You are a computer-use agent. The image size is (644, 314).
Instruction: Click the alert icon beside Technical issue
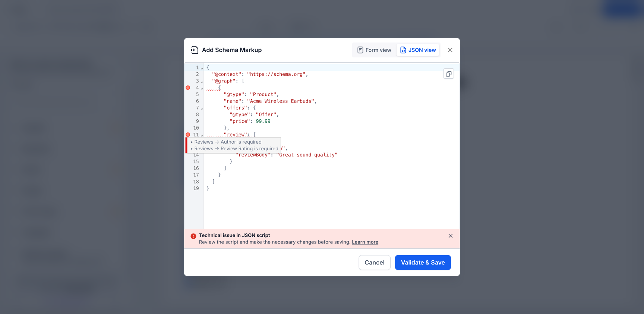193,236
